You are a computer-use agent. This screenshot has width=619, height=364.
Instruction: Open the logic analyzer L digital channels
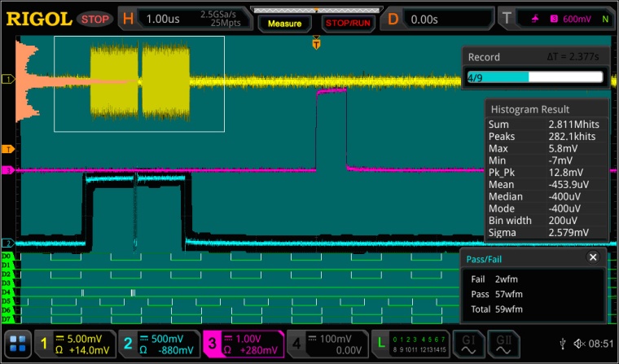413,344
